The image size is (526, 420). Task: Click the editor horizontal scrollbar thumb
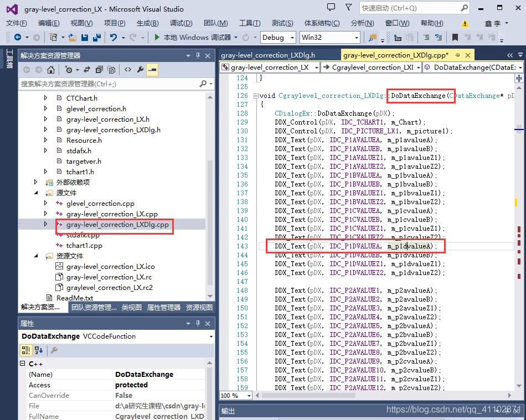(308, 396)
